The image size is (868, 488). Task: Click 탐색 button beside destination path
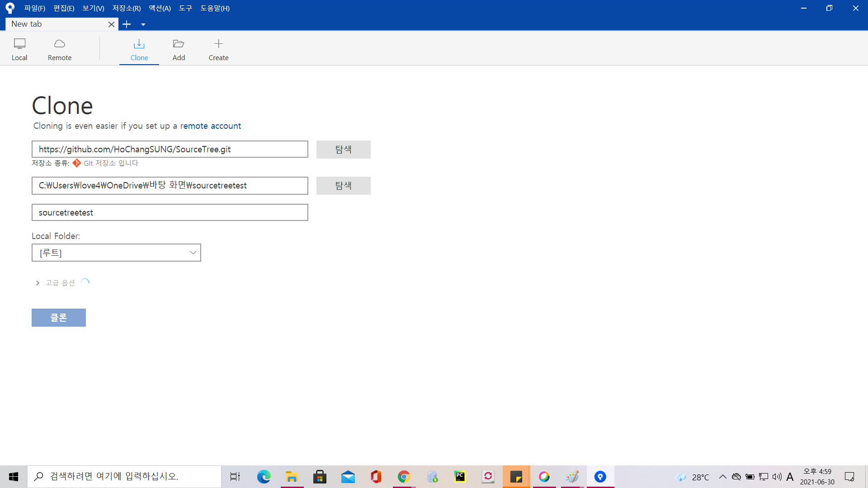coord(343,186)
